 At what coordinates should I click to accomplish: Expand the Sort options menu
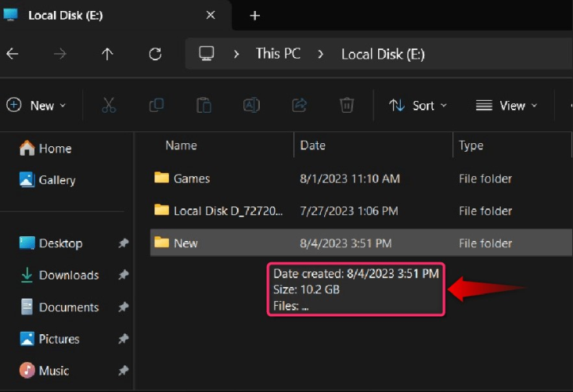click(x=418, y=106)
